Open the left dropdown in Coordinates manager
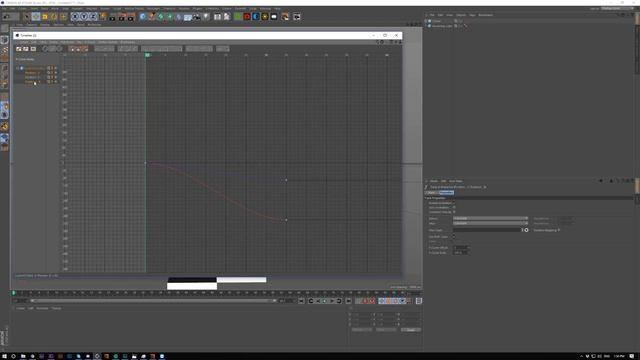Viewport: 640px width, 360px height. coord(362,330)
